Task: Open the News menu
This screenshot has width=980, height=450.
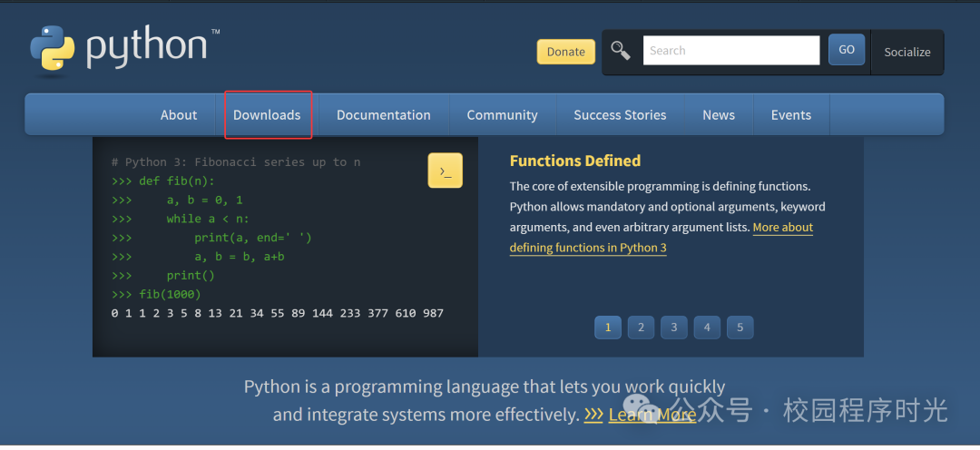Action: [719, 115]
